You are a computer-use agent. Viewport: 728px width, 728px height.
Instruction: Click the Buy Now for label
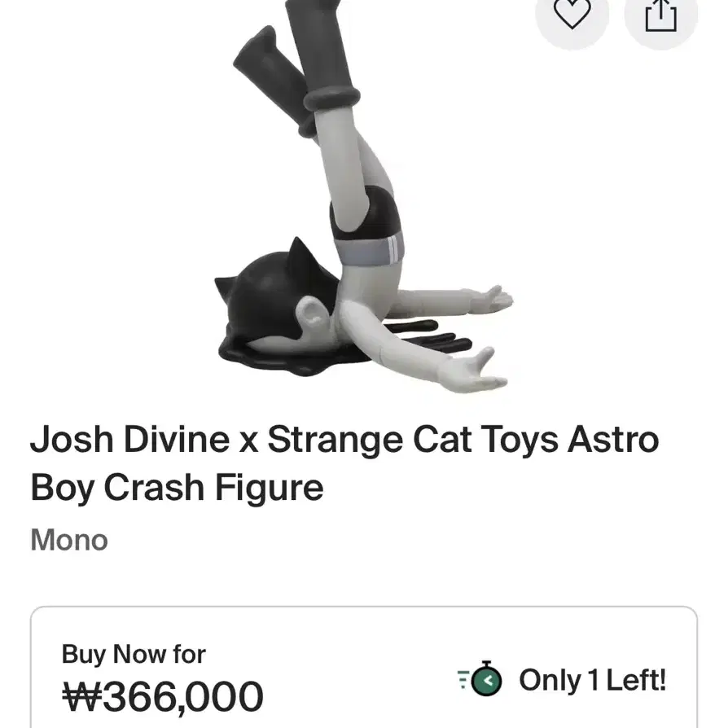coord(134,654)
